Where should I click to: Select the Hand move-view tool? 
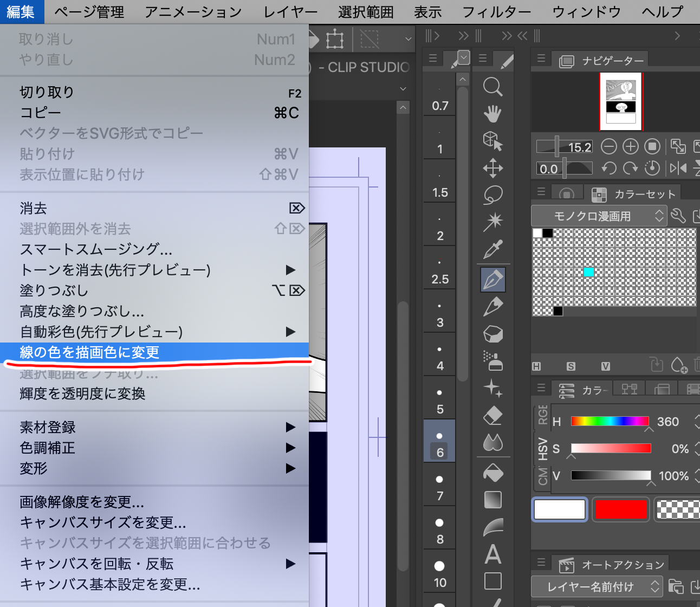tap(492, 114)
